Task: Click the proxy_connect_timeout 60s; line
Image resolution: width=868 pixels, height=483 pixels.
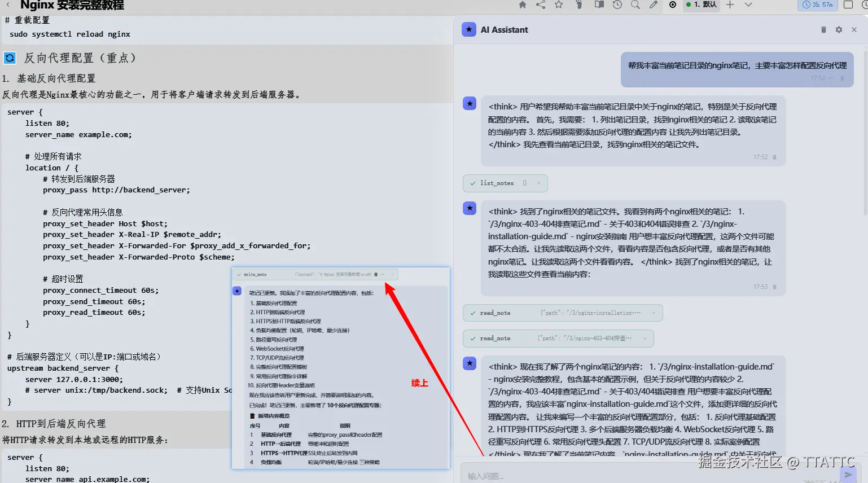Action: coord(100,291)
